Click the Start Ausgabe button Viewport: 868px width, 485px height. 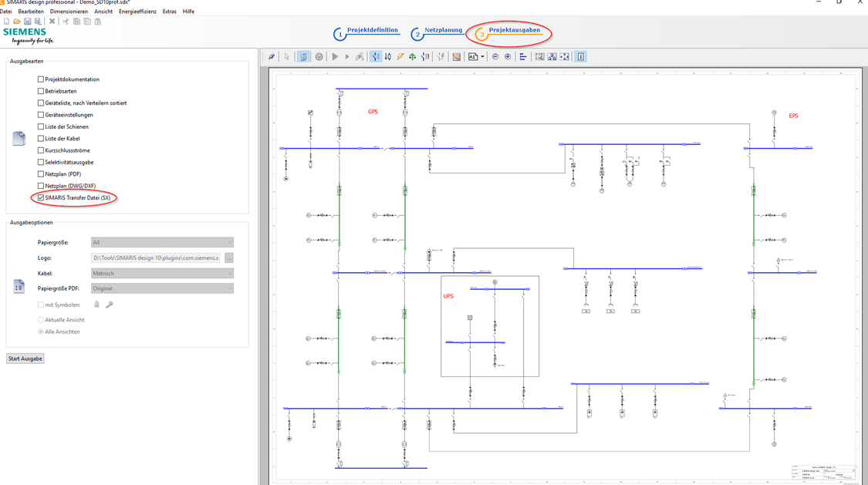[x=25, y=358]
